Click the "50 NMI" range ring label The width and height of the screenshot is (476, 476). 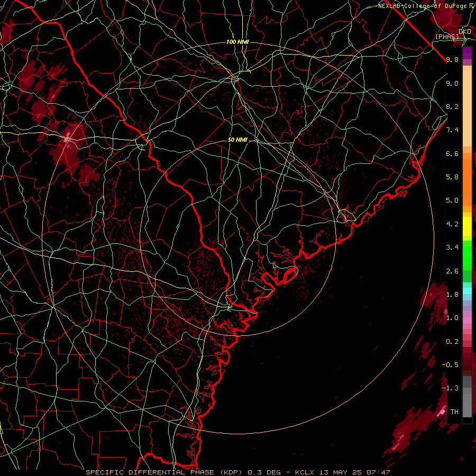(237, 140)
